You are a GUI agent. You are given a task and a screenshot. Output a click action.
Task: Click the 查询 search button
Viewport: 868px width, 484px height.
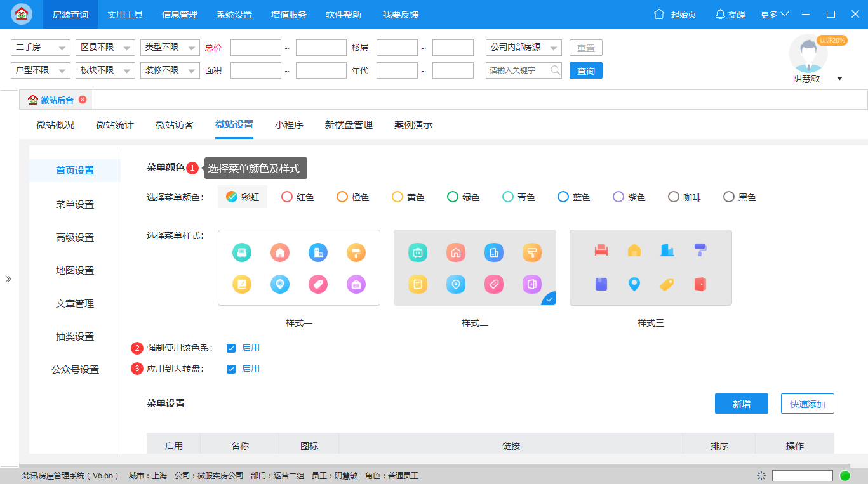click(x=586, y=70)
